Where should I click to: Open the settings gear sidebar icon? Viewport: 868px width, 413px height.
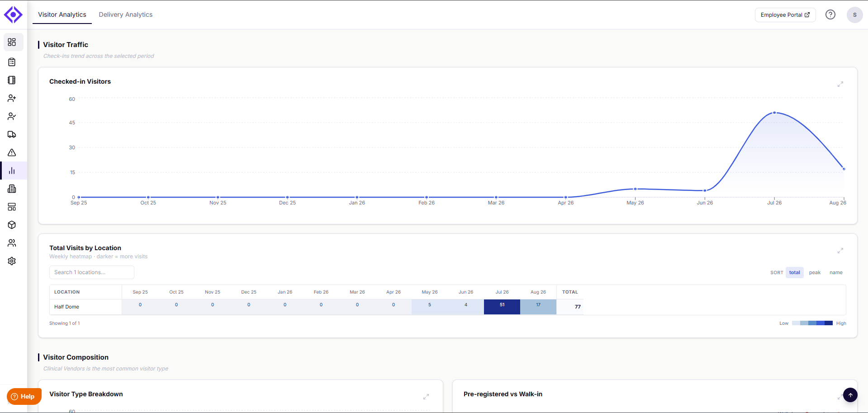point(12,261)
